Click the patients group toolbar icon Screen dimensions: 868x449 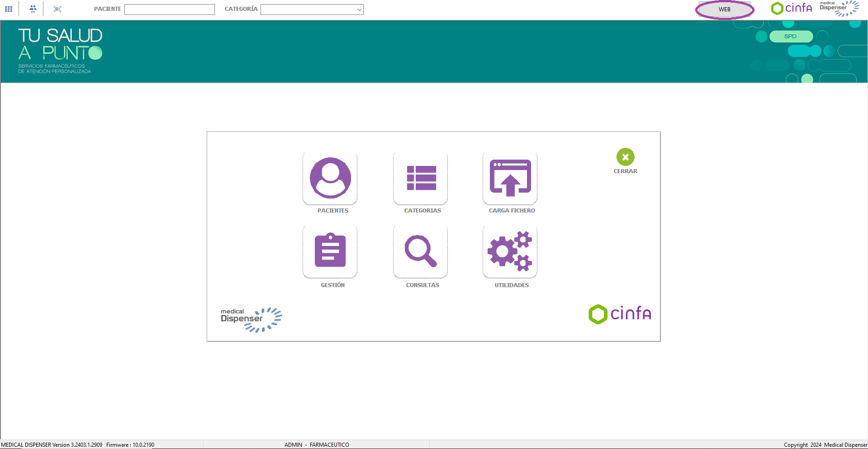click(33, 9)
